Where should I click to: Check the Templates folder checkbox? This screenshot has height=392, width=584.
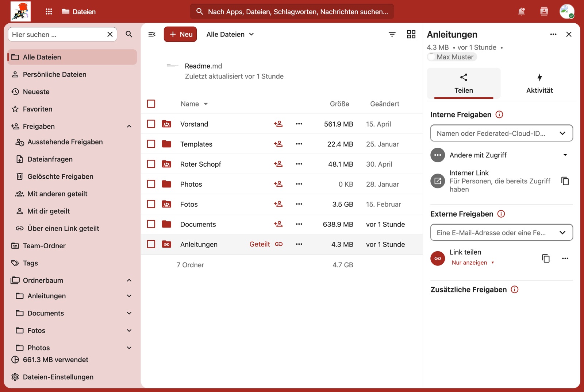coord(151,144)
